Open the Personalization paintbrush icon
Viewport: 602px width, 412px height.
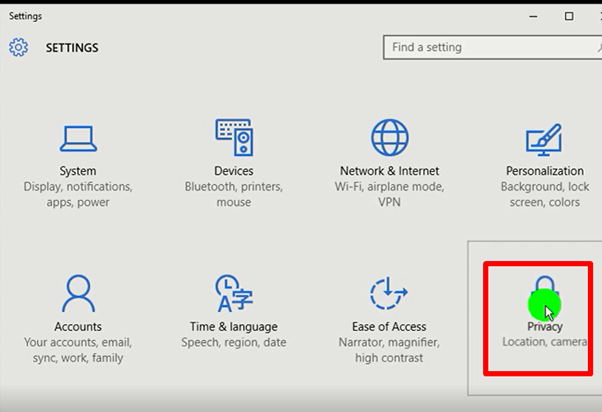pos(544,140)
